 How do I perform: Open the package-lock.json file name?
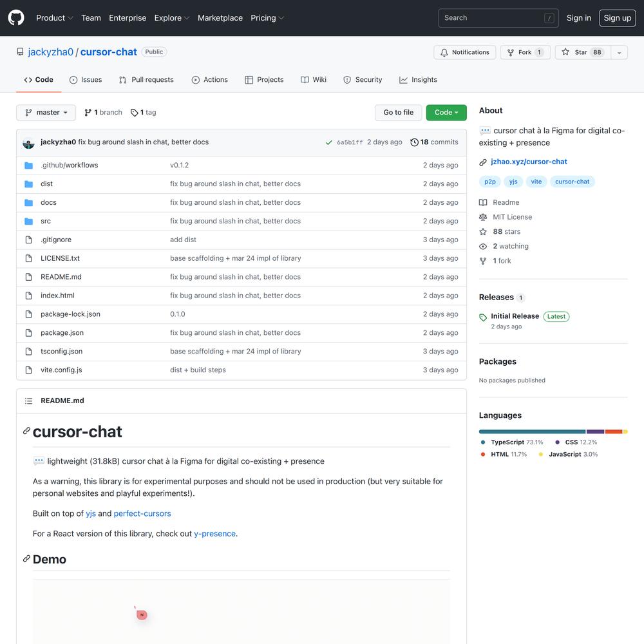[x=70, y=314]
